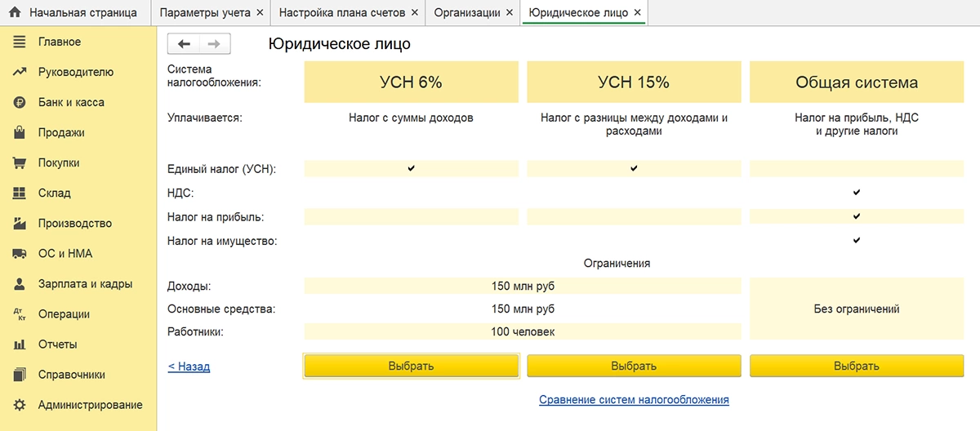Click the Руководителю chart icon

[20, 72]
